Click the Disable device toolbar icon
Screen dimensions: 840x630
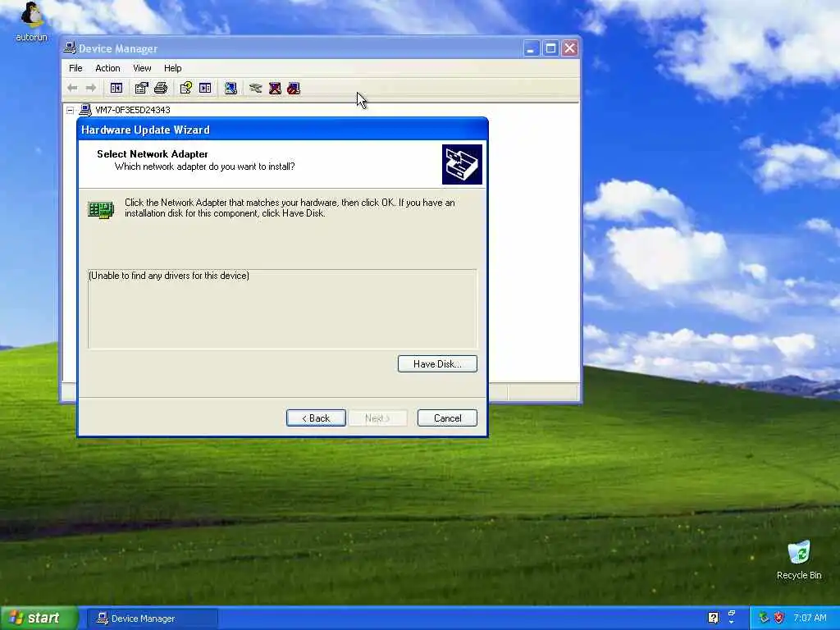point(294,88)
